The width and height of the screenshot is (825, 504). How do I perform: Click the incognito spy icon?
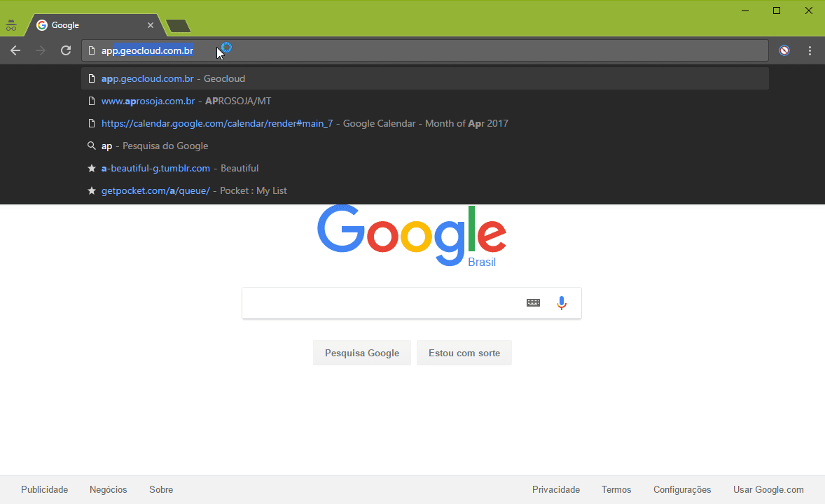click(x=11, y=25)
